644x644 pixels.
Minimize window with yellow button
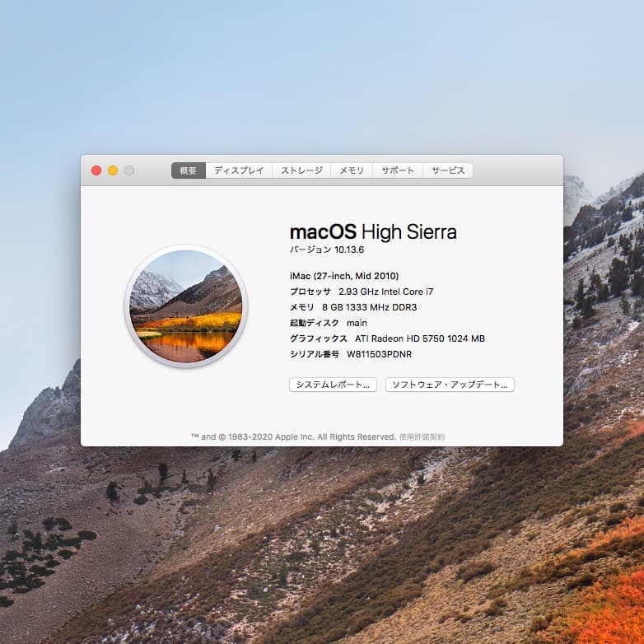point(113,170)
